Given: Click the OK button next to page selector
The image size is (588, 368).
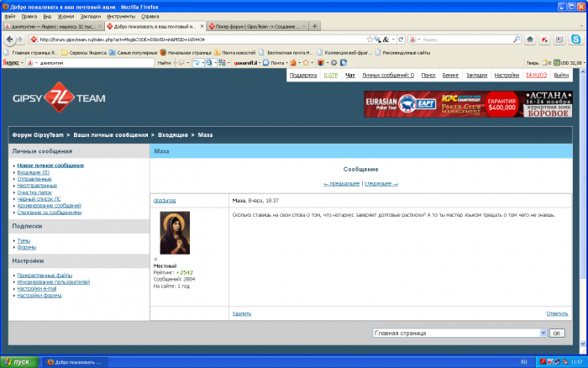Looking at the screenshot, I should pyautogui.click(x=557, y=333).
